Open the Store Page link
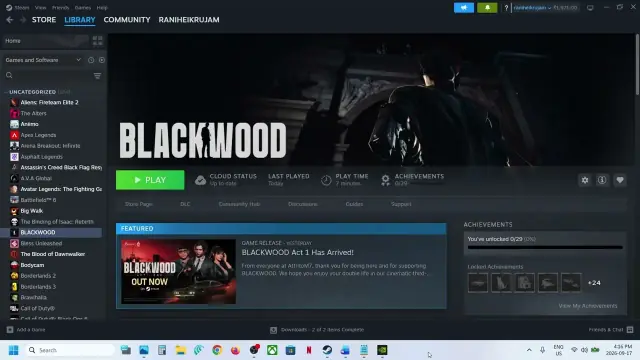This screenshot has width=640, height=360. coord(139,204)
